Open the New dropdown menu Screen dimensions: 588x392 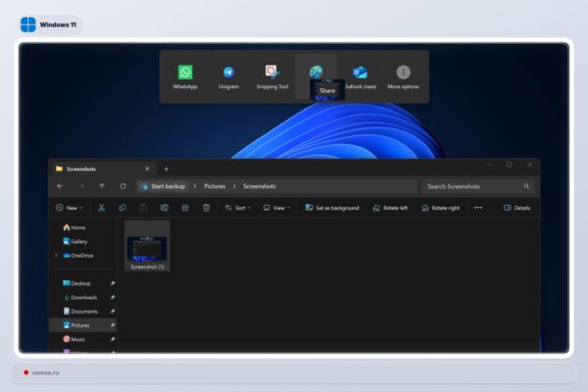click(x=70, y=208)
